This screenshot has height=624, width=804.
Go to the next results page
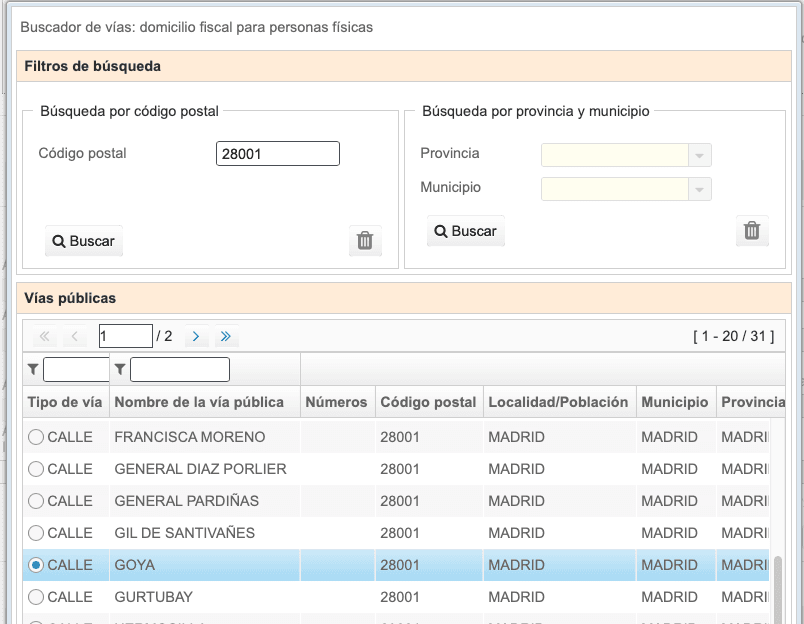pos(196,337)
